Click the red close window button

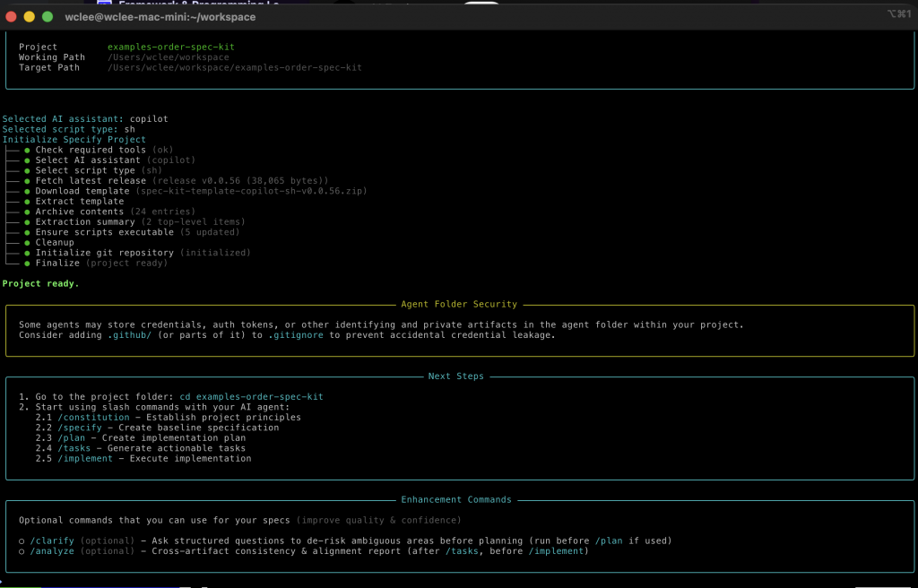[11, 17]
